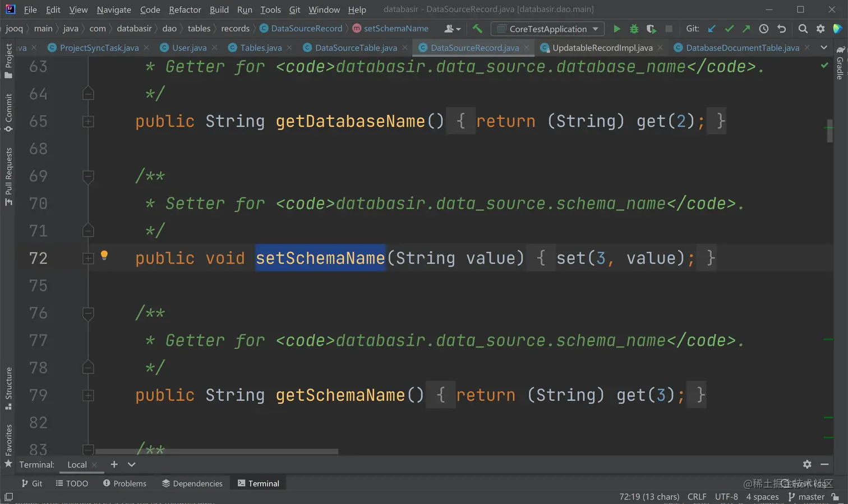848x504 pixels.
Task: Expand folded getDatabaseName method on line 65
Action: [88, 121]
